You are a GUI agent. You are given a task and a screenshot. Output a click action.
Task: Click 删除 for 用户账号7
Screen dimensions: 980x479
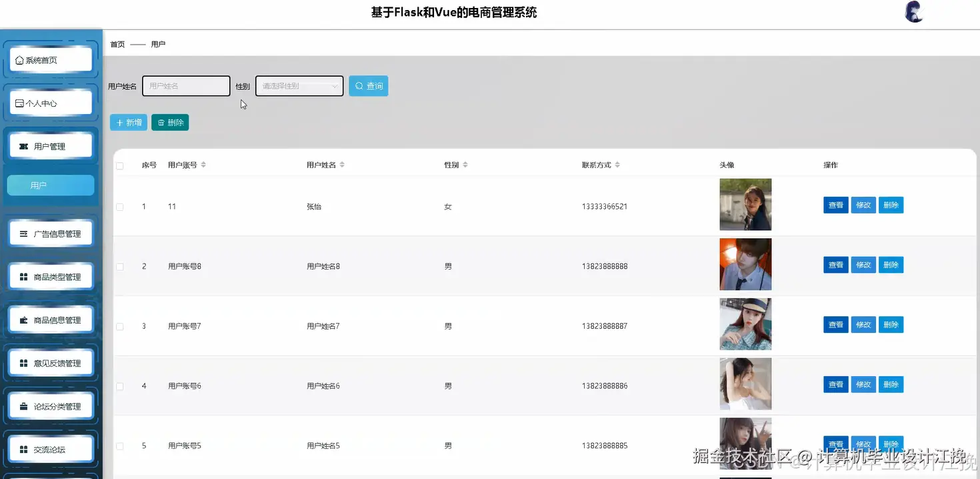(891, 325)
